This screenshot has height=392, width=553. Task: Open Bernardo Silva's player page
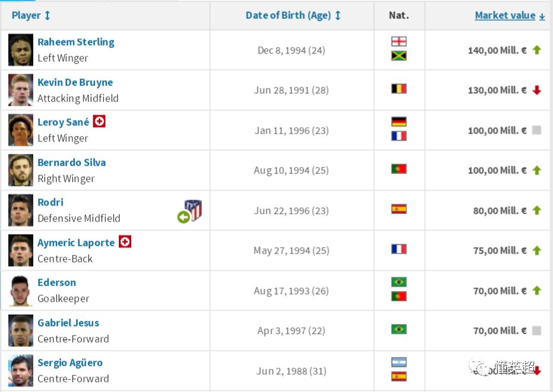(x=72, y=163)
